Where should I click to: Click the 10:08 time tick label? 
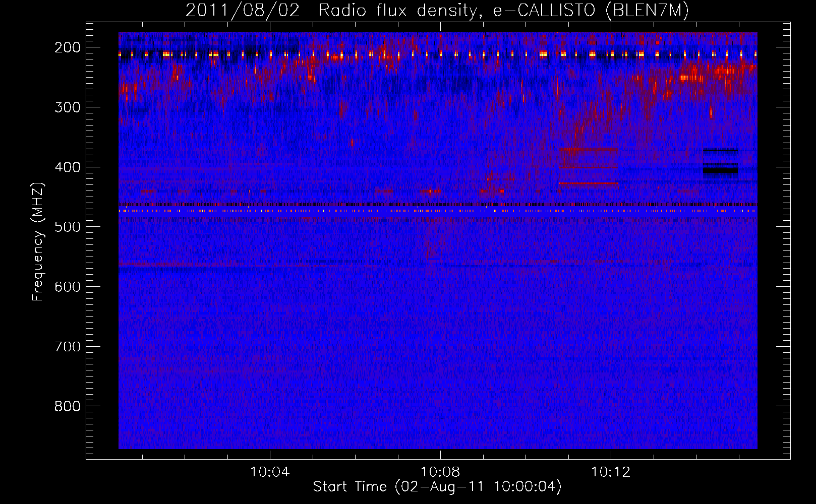point(440,472)
